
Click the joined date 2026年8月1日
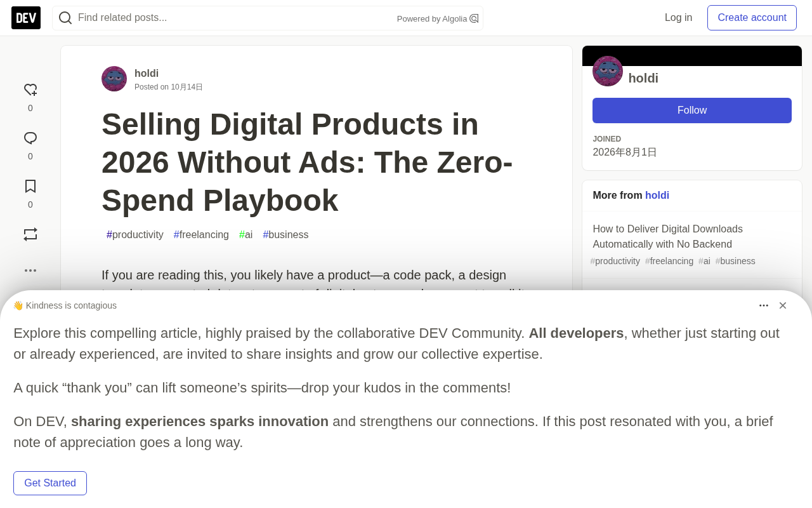pyautogui.click(x=625, y=152)
